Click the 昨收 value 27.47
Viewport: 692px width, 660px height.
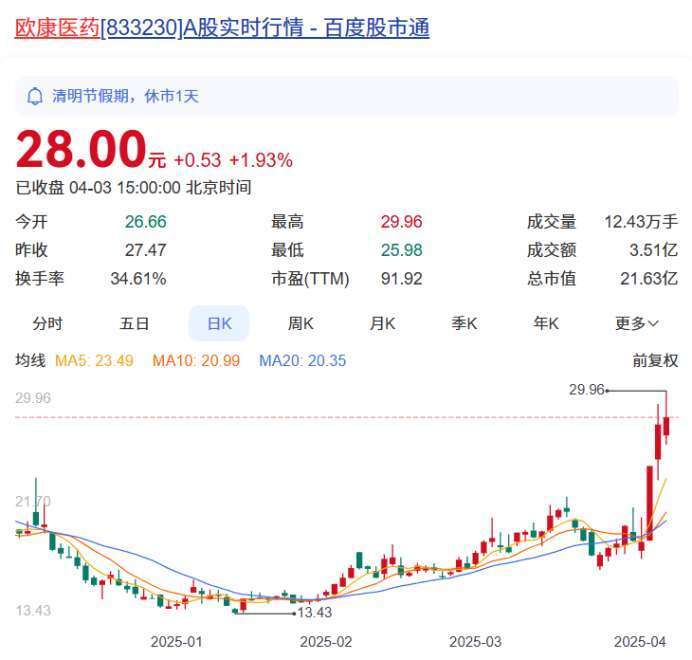click(x=146, y=250)
